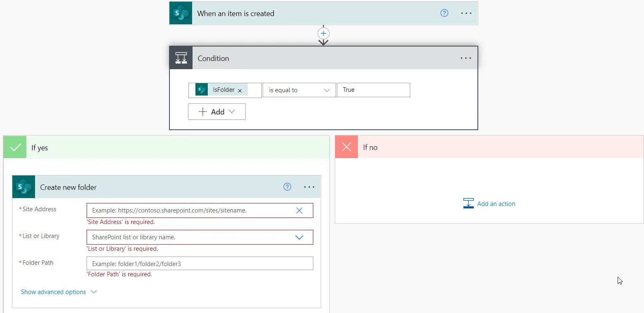644x313 pixels.
Task: Select the 'If no' branch header
Action: [489, 147]
